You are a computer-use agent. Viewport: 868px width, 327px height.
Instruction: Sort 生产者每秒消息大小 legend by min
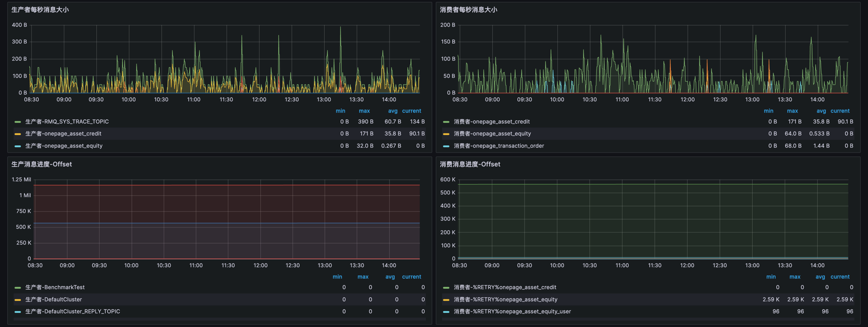tap(340, 111)
